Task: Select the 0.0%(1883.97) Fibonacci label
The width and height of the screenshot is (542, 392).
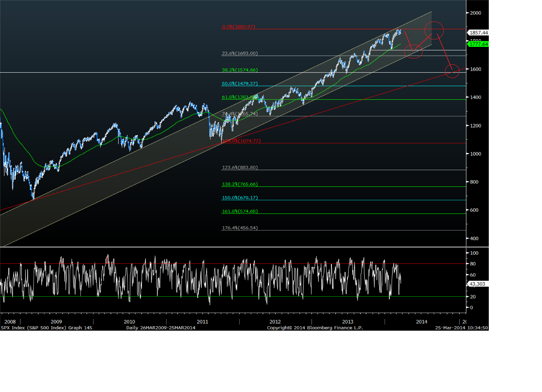Action: [239, 26]
